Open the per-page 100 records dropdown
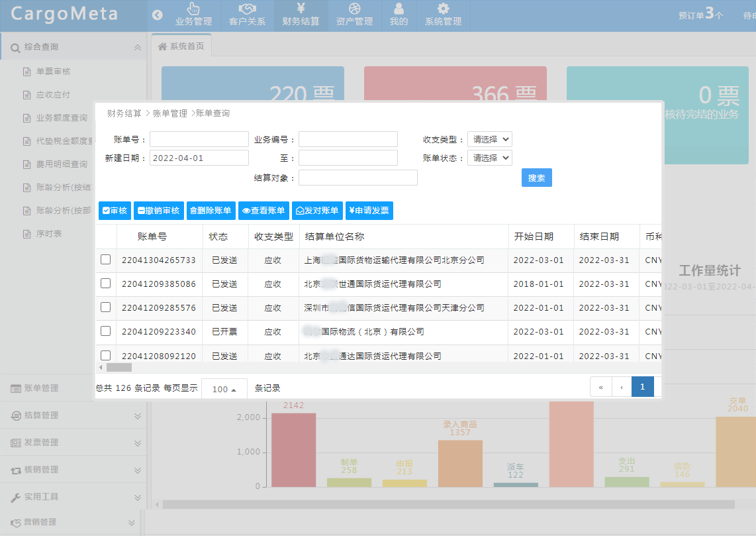This screenshot has height=536, width=756. tap(224, 389)
